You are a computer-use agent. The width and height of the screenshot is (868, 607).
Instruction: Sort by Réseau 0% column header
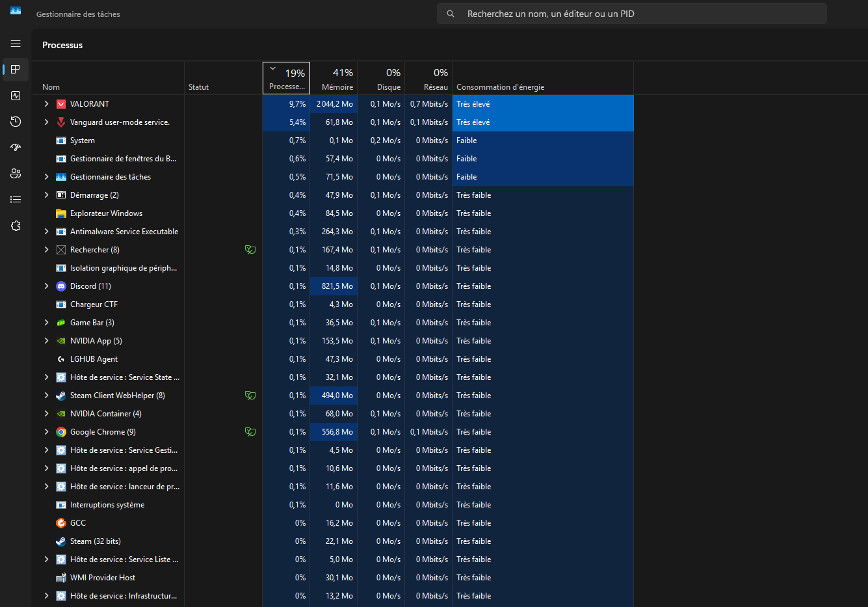428,78
